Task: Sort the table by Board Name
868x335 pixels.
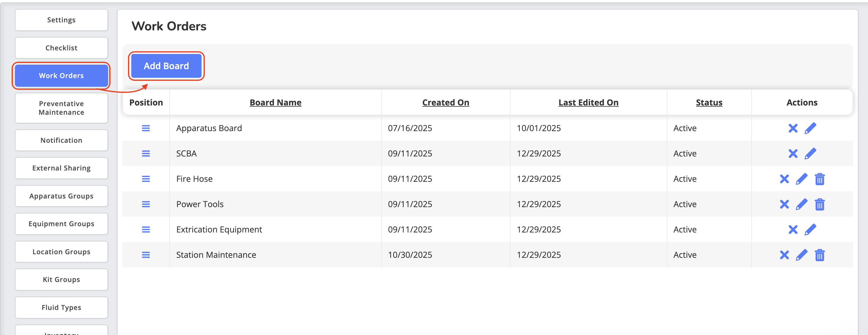Action: (x=275, y=103)
